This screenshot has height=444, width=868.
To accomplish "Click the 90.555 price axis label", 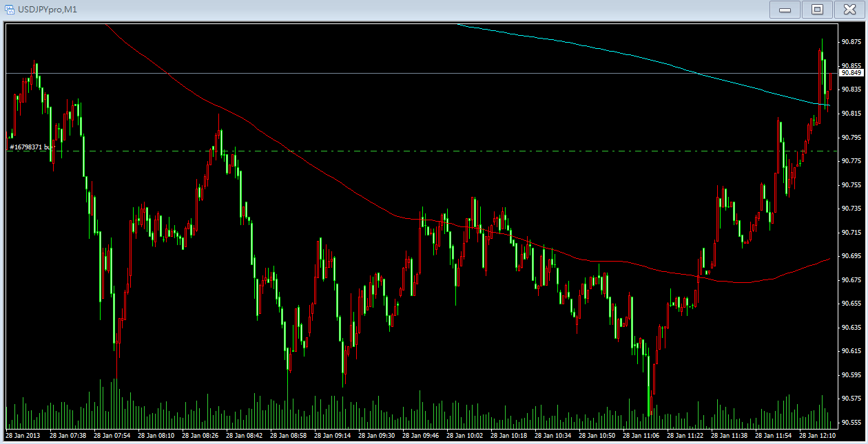I will pos(851,423).
